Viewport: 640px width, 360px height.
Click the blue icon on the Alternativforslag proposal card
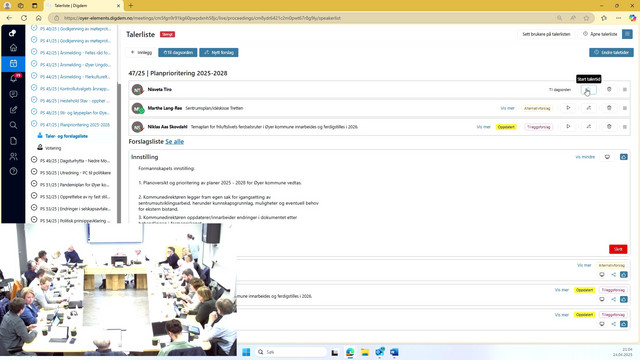tap(624, 275)
